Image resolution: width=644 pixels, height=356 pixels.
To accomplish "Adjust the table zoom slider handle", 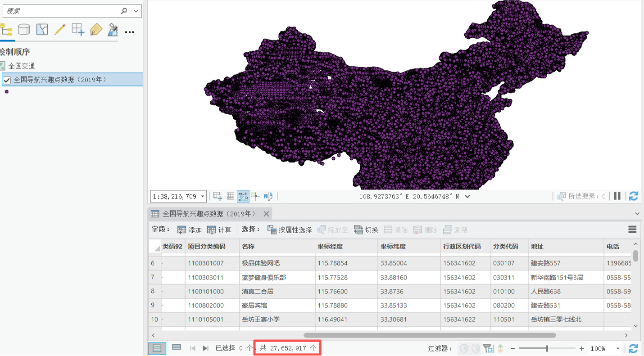I will (547, 348).
